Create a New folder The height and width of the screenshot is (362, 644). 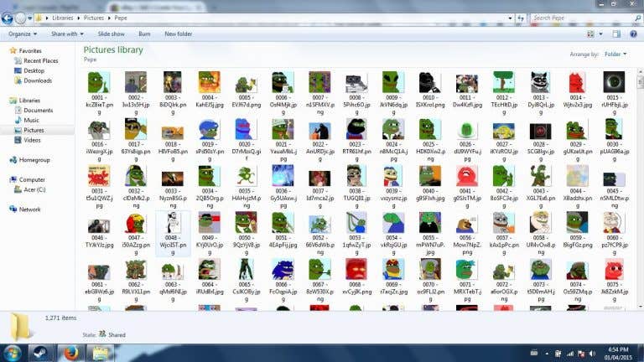179,34
